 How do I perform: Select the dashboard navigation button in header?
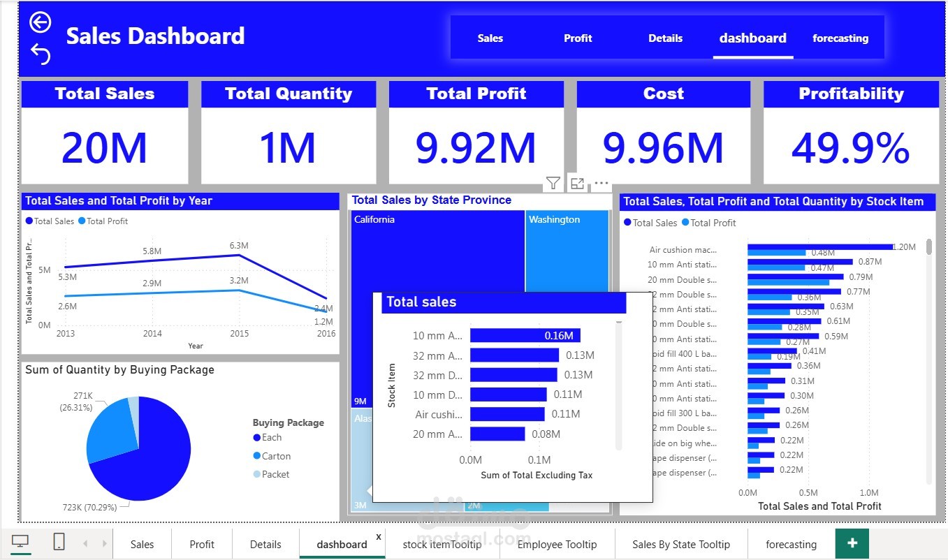click(753, 38)
